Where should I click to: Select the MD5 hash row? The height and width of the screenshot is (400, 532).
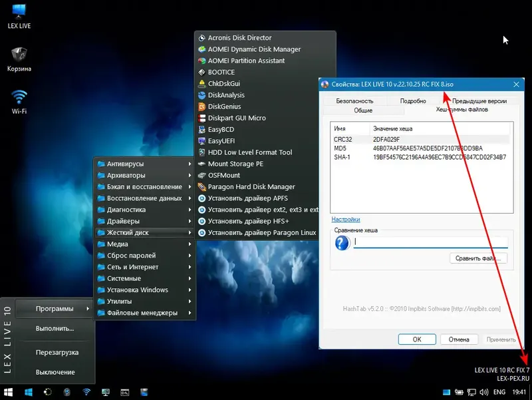(x=421, y=148)
